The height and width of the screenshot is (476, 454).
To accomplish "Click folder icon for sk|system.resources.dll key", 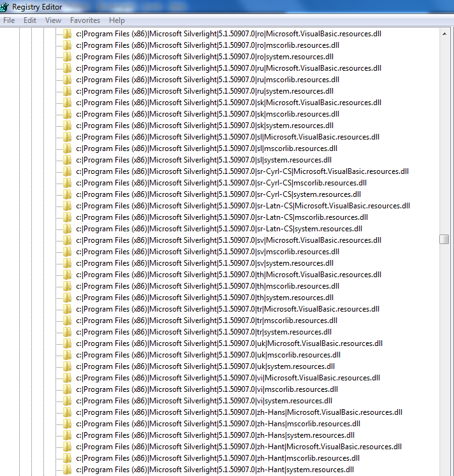I will 67,126.
